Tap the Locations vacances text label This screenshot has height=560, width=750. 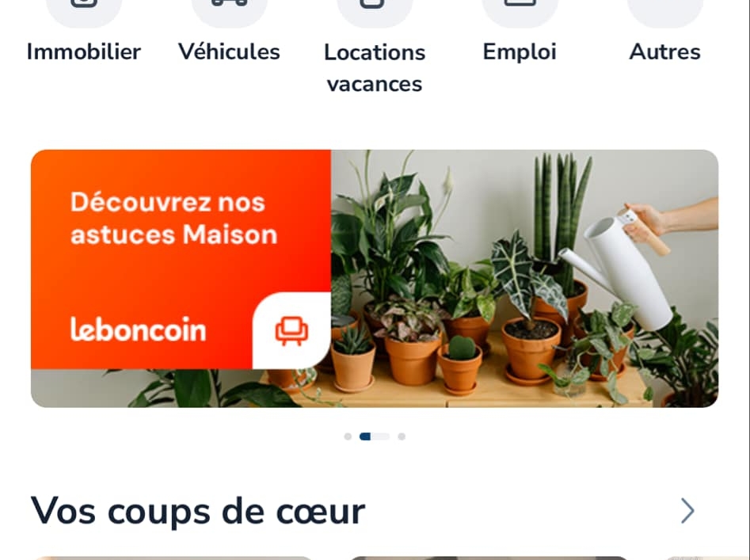point(375,68)
